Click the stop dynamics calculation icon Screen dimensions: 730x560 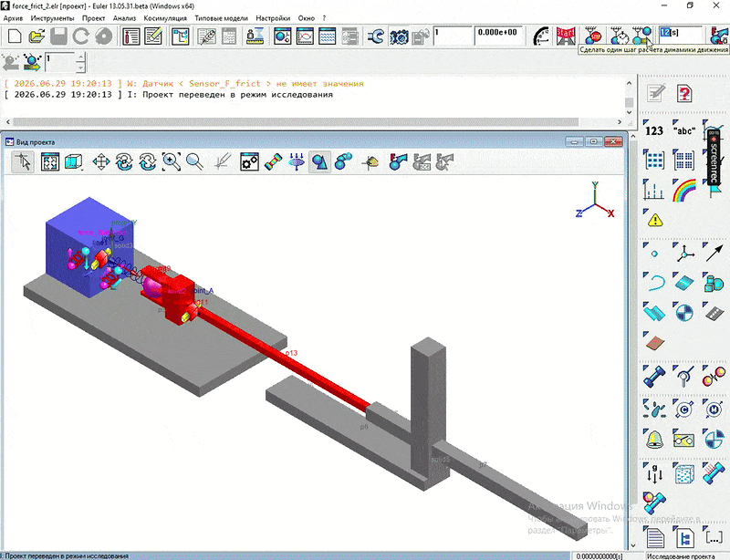pos(592,36)
